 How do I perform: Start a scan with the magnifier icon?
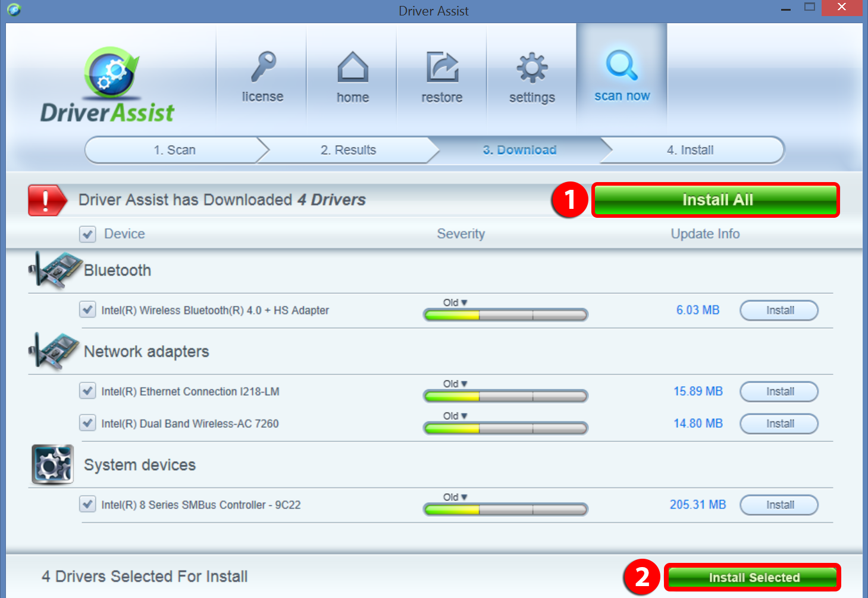(x=622, y=65)
